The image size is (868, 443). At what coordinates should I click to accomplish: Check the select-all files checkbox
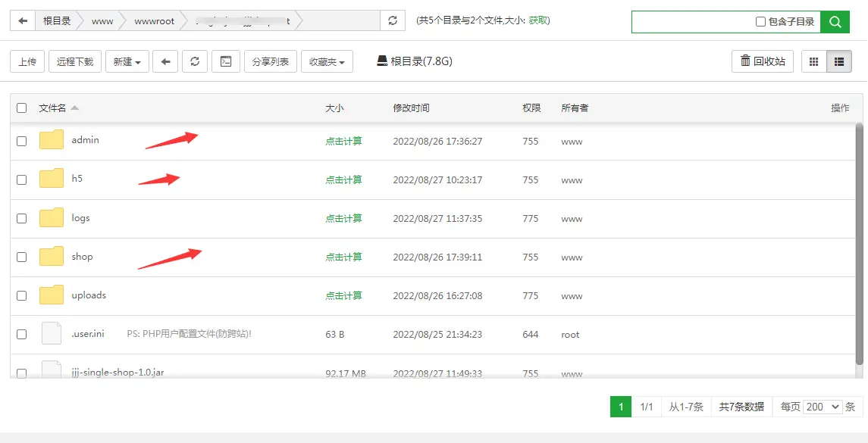coord(21,108)
